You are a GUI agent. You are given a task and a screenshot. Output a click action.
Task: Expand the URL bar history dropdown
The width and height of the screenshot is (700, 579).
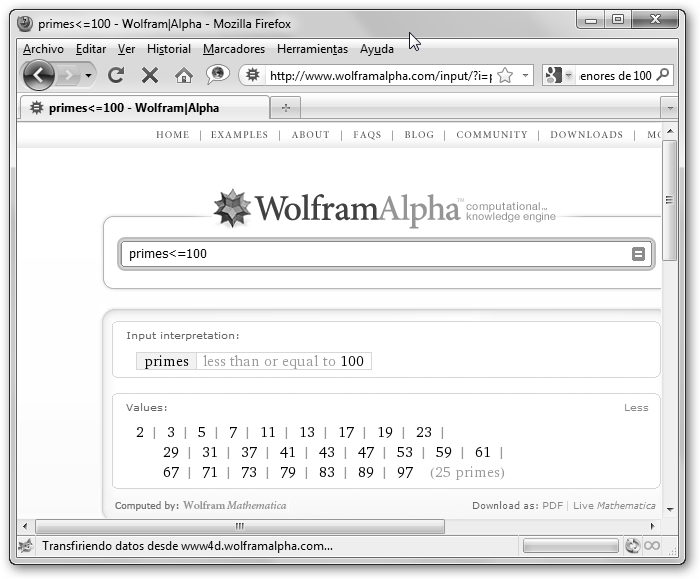(x=526, y=76)
